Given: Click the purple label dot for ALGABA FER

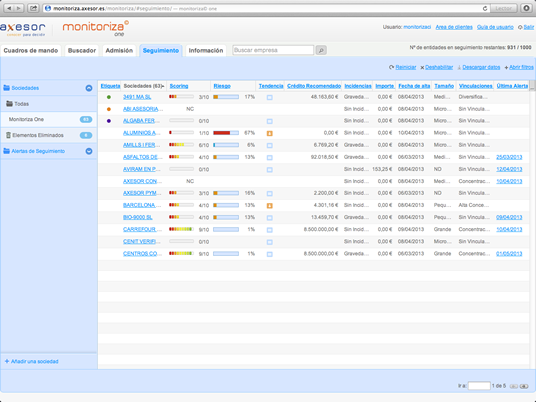Looking at the screenshot, I should [x=109, y=121].
